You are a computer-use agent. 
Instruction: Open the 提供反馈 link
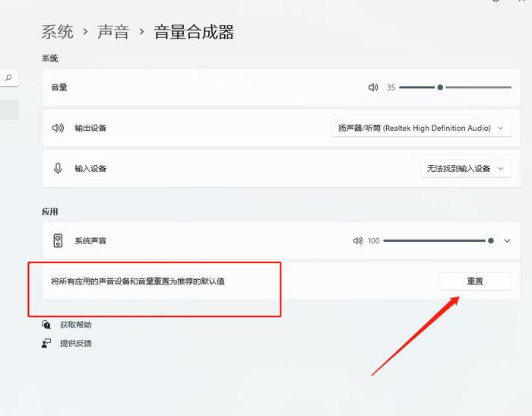[76, 343]
